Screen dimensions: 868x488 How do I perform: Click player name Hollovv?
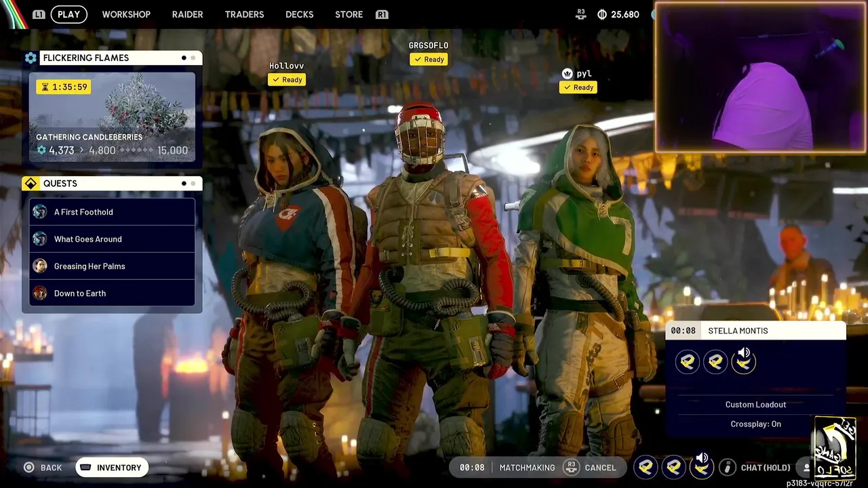coord(286,66)
